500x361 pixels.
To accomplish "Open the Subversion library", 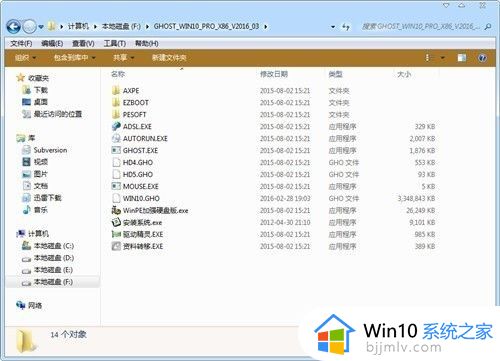I will (x=50, y=150).
